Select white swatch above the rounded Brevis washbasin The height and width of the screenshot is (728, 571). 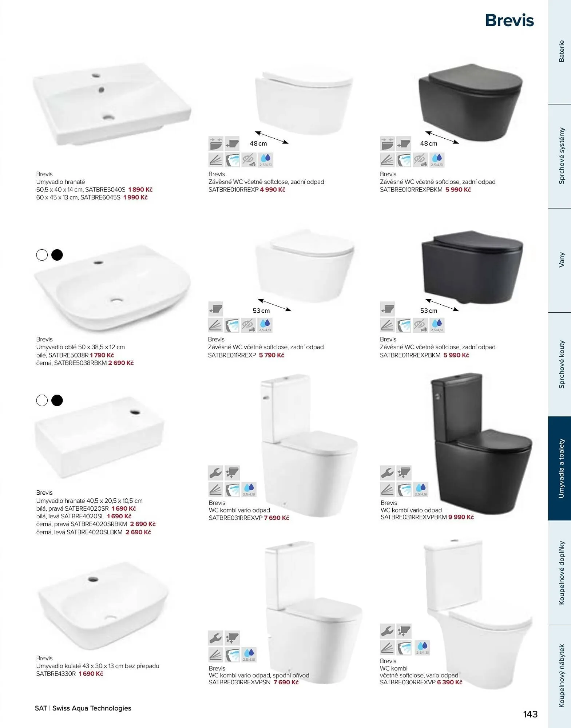click(x=42, y=255)
